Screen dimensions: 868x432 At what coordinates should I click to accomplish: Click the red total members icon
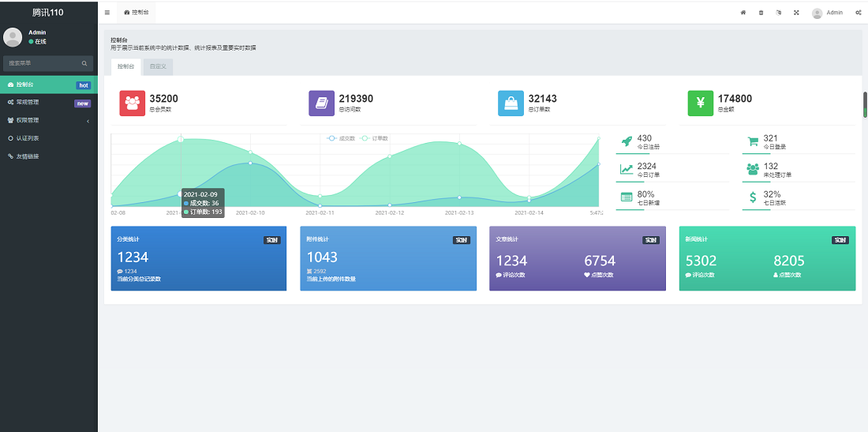point(133,103)
